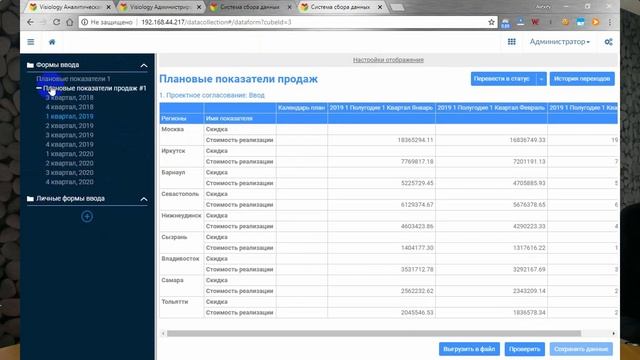The image size is (640, 360).
Task: Select 4 квартал, 2020 in tree
Action: (69, 182)
